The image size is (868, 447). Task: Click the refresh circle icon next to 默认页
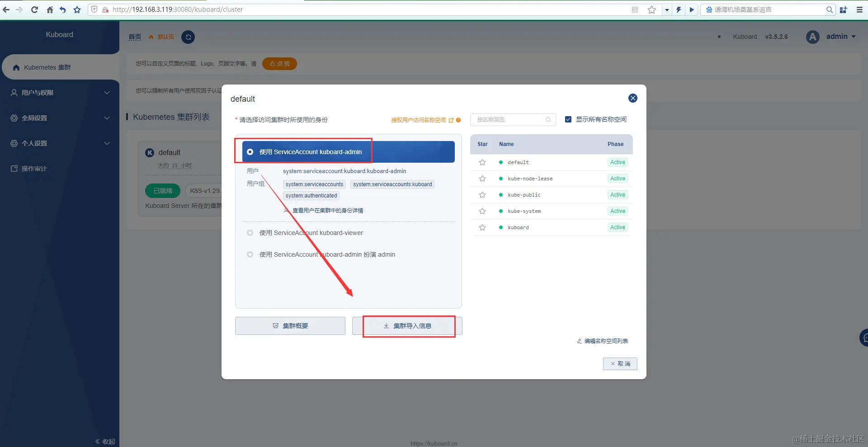click(x=188, y=37)
